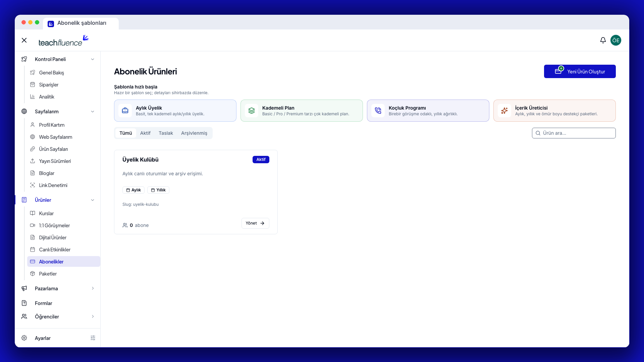
Task: Go to Paketler in sidebar
Action: click(63, 274)
